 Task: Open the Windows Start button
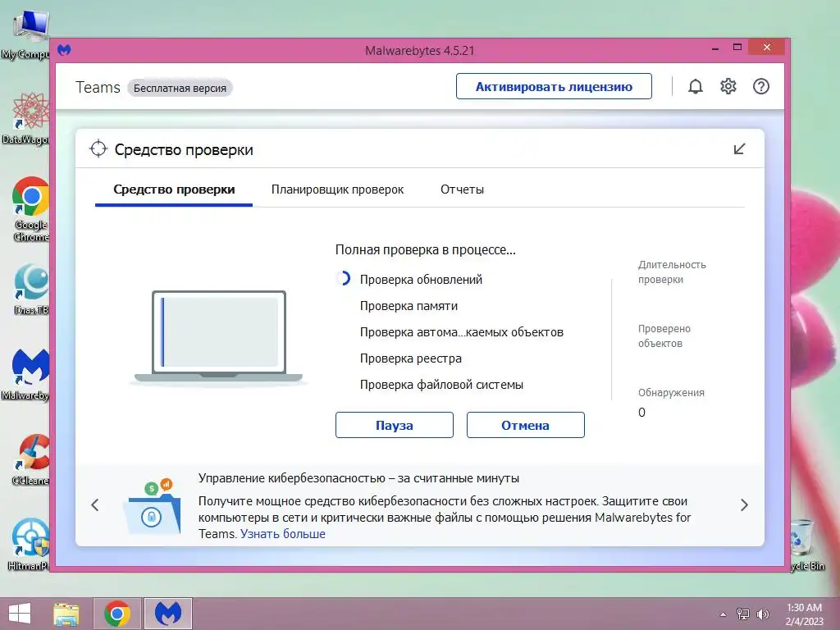[20, 614]
